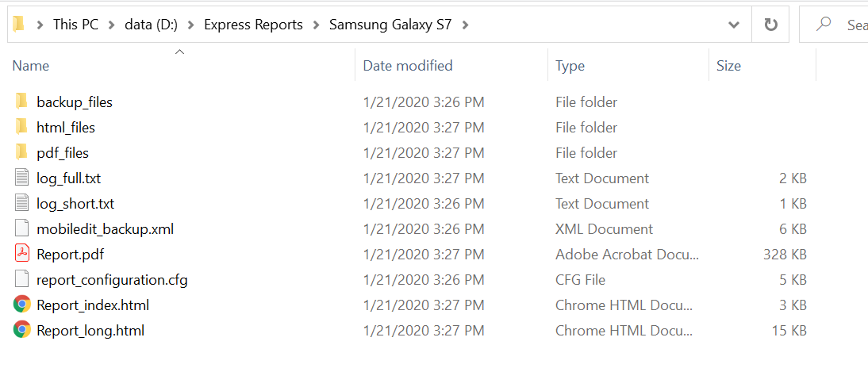The width and height of the screenshot is (868, 368).
Task: Click the Adobe PDF icon for Report.pdf
Action: [x=22, y=254]
